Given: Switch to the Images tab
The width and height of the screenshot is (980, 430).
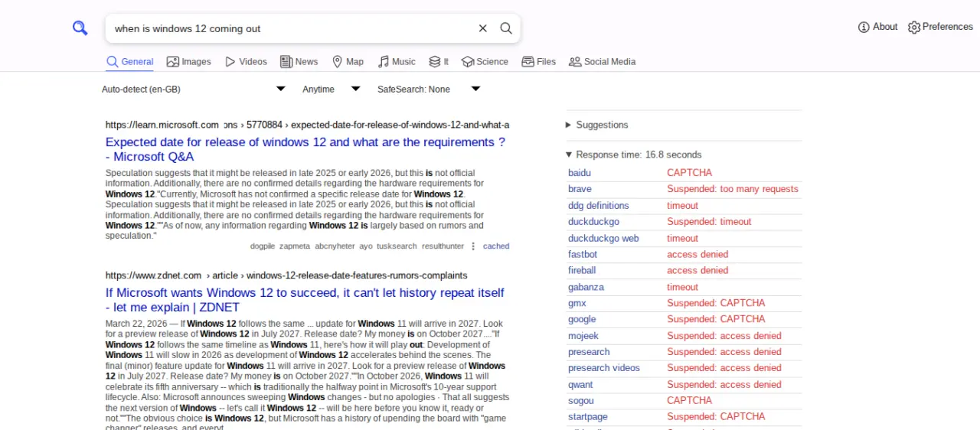Looking at the screenshot, I should (x=188, y=62).
